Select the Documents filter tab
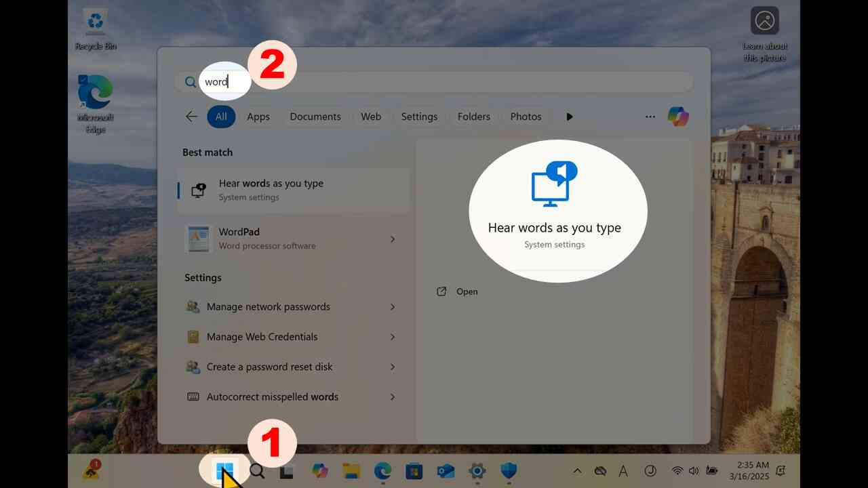Image resolution: width=868 pixels, height=488 pixels. pos(315,117)
